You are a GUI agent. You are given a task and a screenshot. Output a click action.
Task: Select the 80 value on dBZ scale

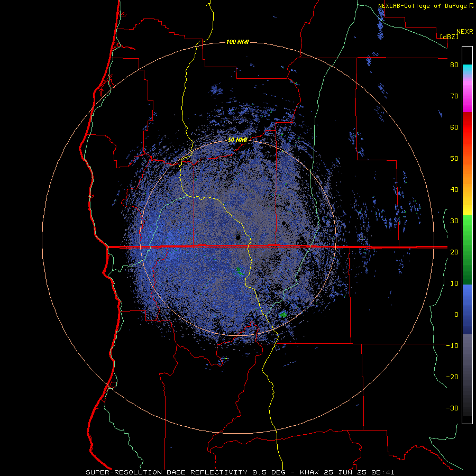tap(454, 65)
